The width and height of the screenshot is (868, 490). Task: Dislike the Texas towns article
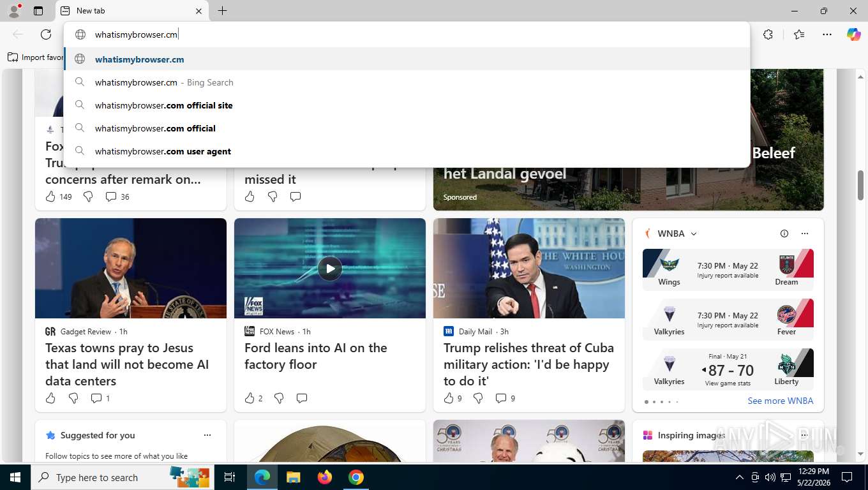tap(73, 398)
